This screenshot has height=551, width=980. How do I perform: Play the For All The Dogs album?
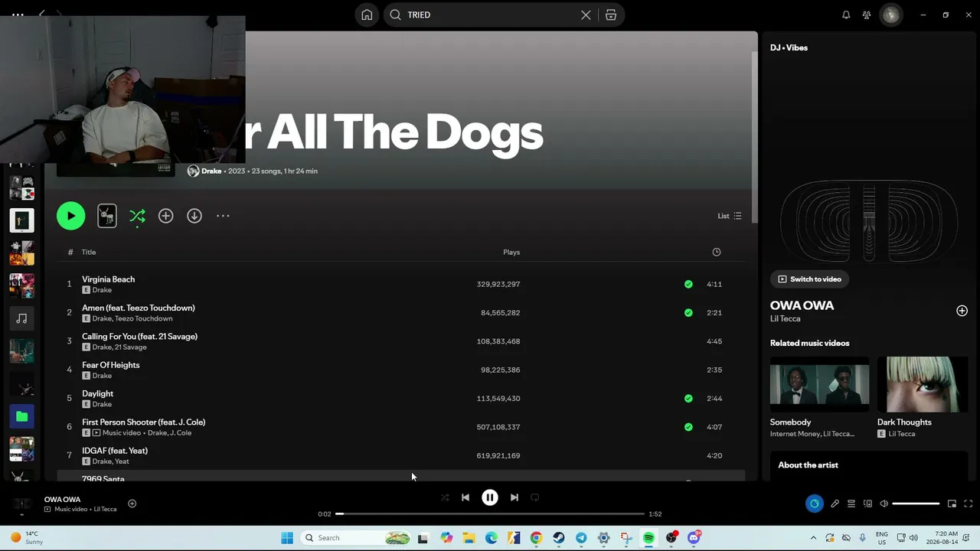click(70, 216)
